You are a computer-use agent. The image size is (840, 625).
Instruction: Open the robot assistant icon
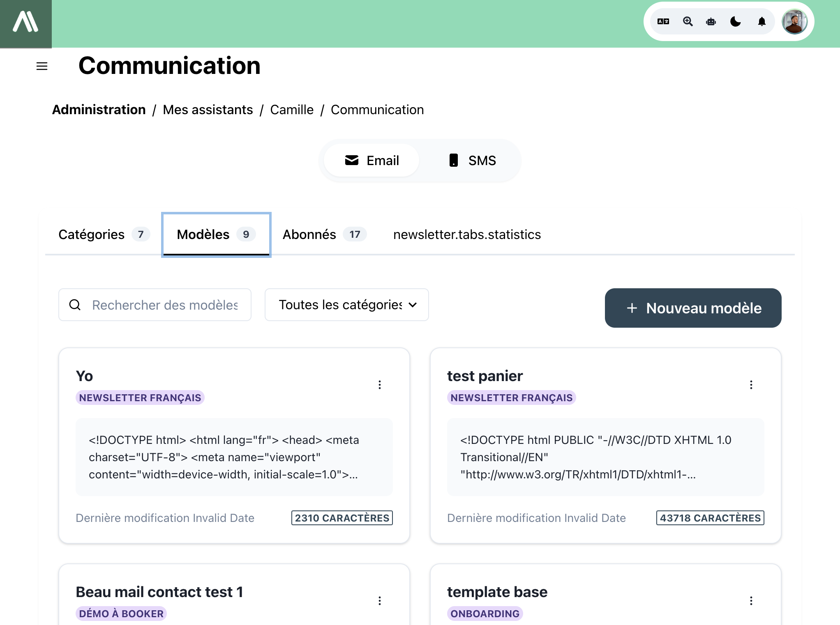pos(711,22)
